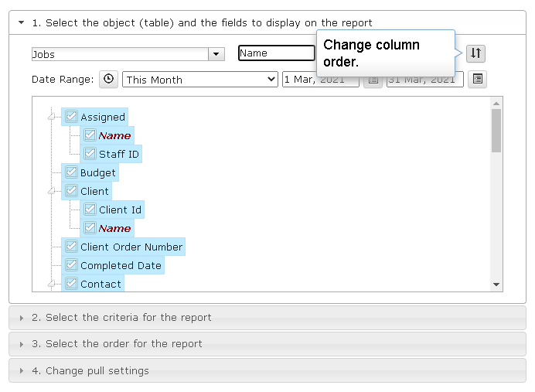
Task: Open the This Month date range dropdown
Action: [200, 80]
